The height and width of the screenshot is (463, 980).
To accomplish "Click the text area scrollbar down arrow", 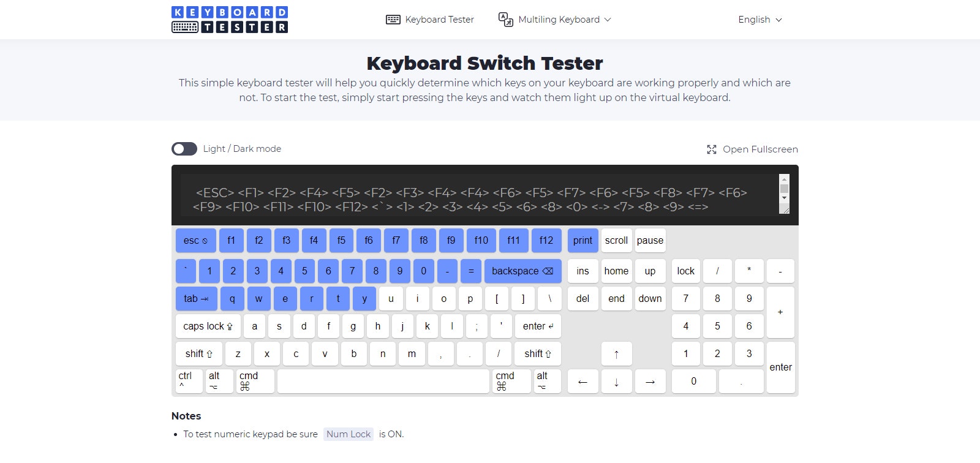I will click(784, 198).
